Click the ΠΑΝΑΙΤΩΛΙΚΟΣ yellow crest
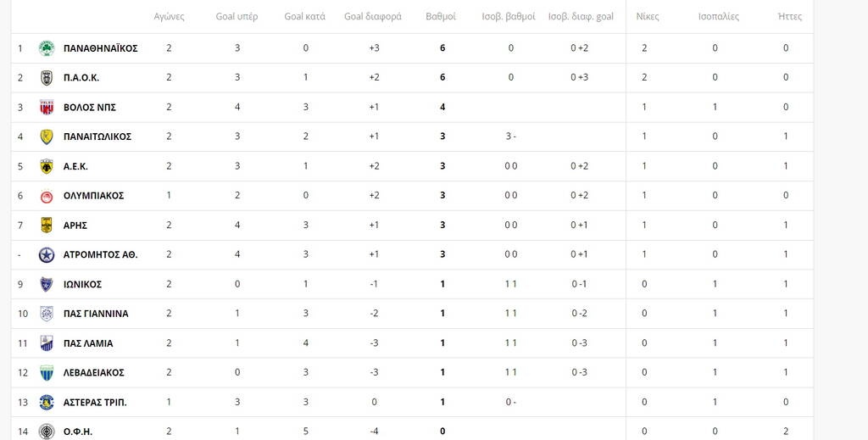The width and height of the screenshot is (868, 440). point(47,136)
